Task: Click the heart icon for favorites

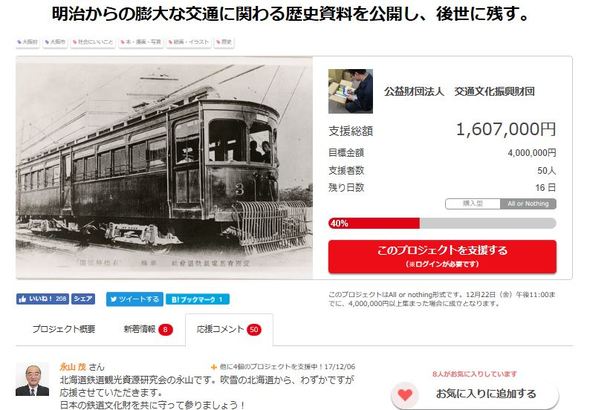Action: (x=405, y=394)
